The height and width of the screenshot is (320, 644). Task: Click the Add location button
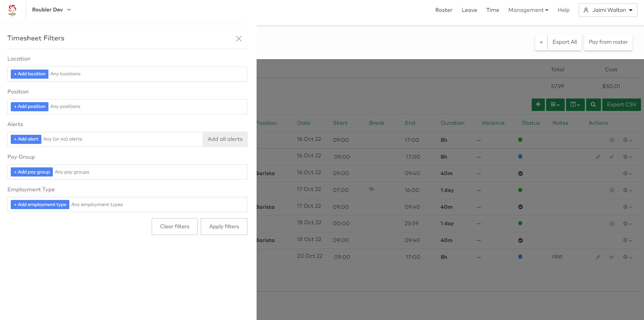coord(30,74)
